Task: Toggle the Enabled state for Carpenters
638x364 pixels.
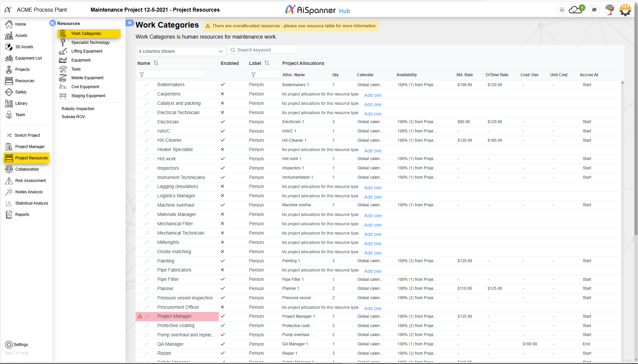Action: [222, 94]
